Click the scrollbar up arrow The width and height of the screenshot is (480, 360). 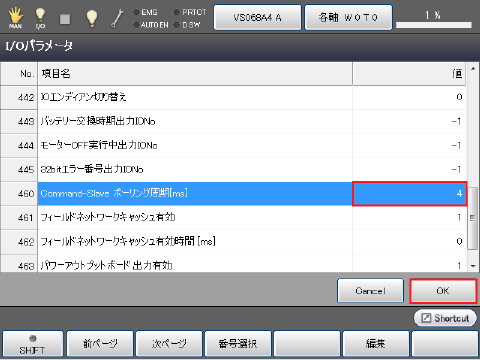(473, 68)
